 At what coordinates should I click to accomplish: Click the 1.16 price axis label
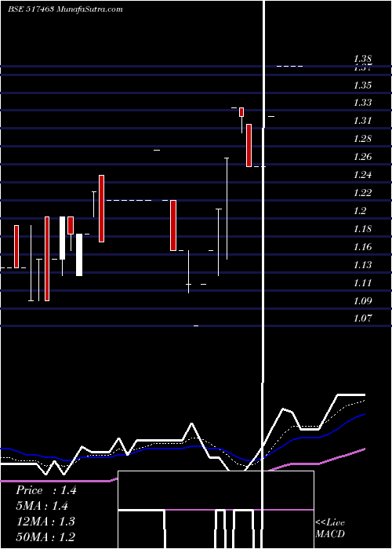coord(362,247)
